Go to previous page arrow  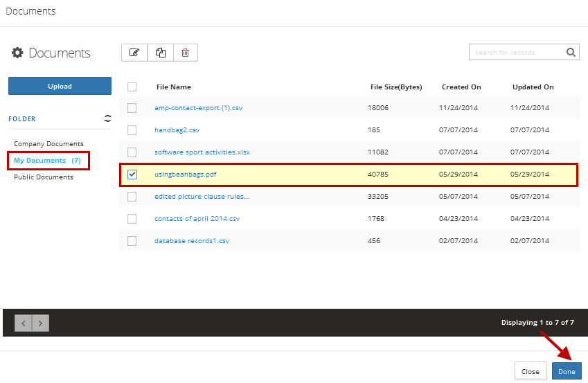(24, 323)
